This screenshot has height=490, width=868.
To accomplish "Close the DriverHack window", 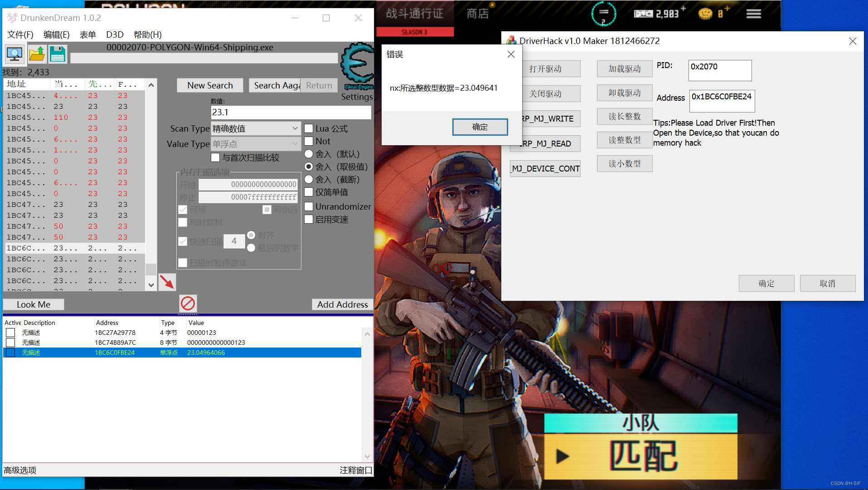I will (x=853, y=41).
